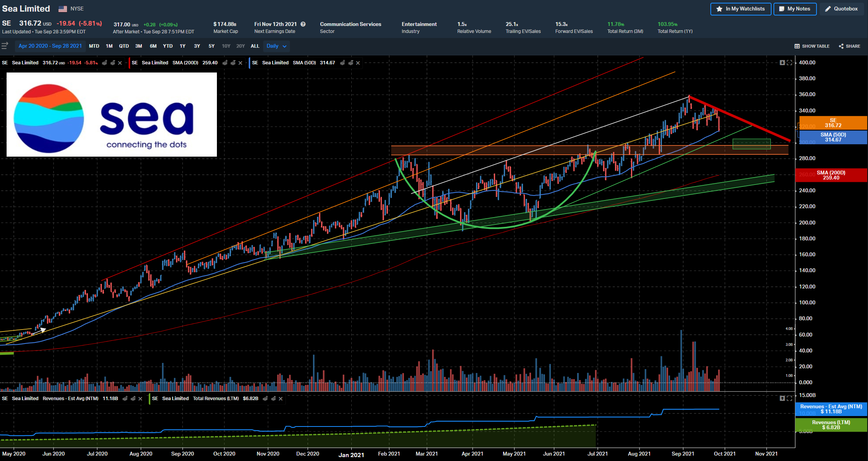This screenshot has height=461, width=868.
Task: Click the Fri Nov 12th 2021 earnings date
Action: click(x=275, y=24)
